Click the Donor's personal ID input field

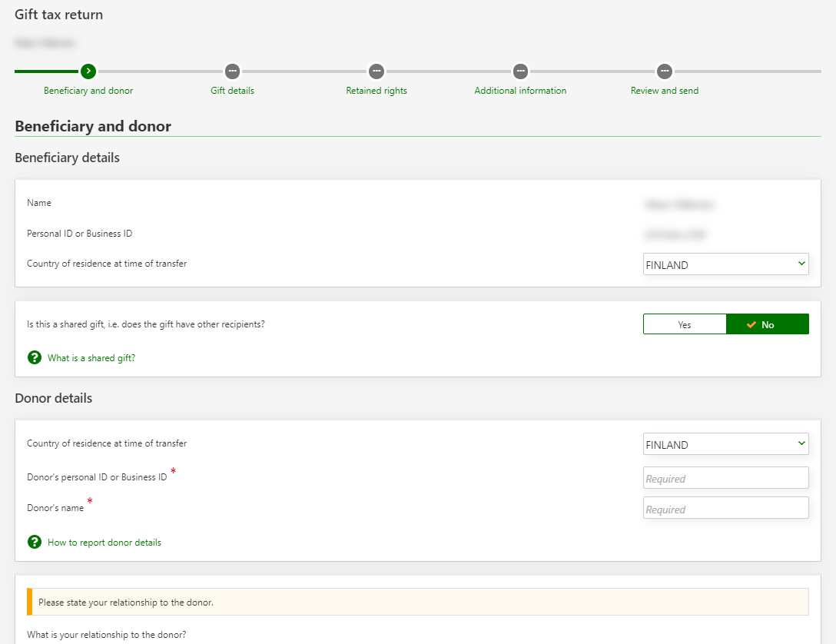pos(725,478)
